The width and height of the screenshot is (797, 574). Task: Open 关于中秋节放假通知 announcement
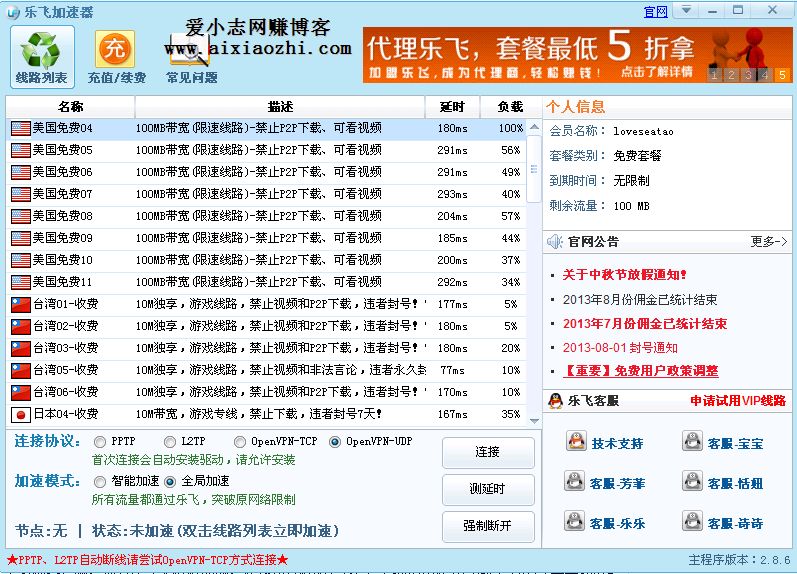[x=625, y=275]
